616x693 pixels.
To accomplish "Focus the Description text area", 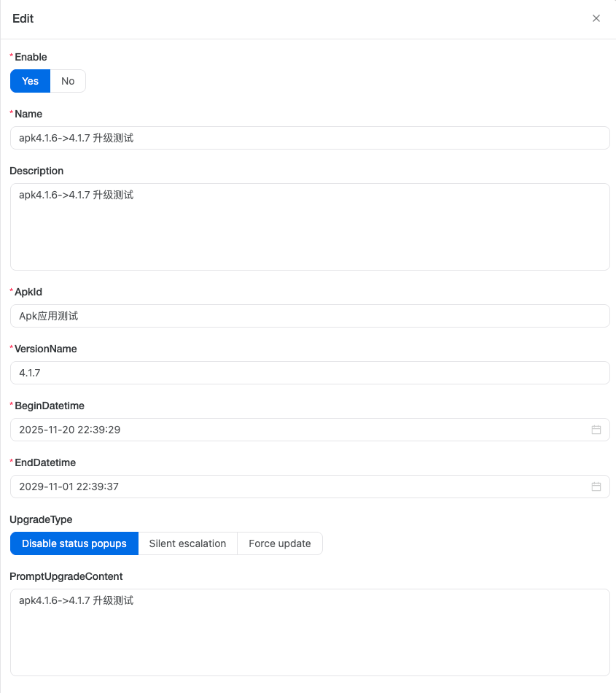I will [x=310, y=227].
